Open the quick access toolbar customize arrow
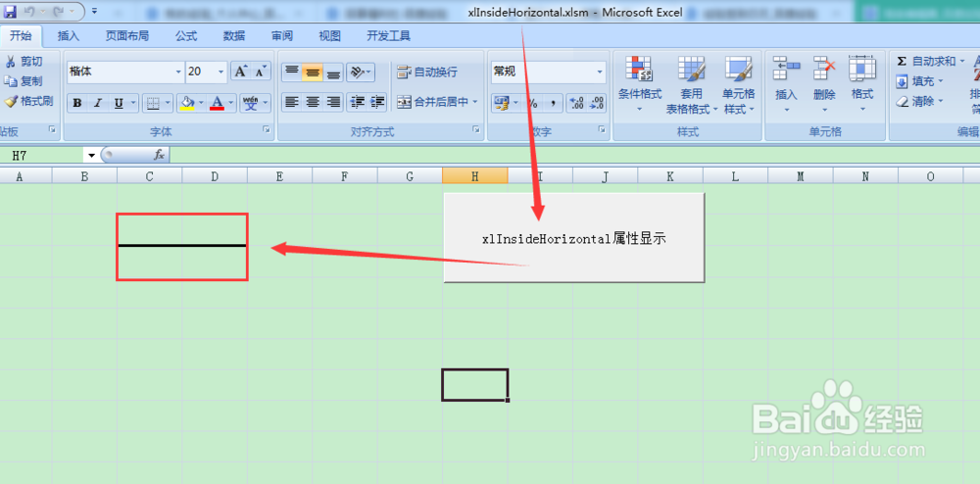 94,11
